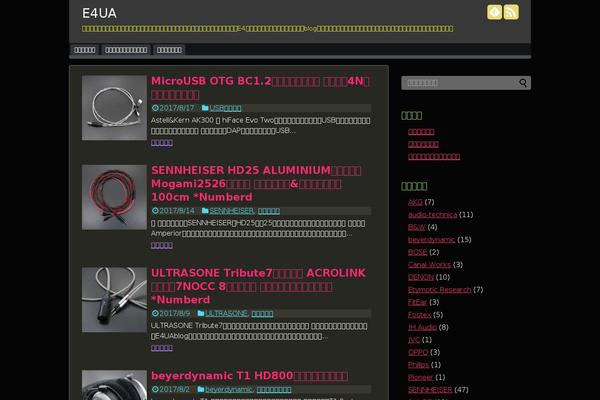Image resolution: width=600 pixels, height=400 pixels.
Task: Click the E4UA site title
Action: tap(99, 13)
